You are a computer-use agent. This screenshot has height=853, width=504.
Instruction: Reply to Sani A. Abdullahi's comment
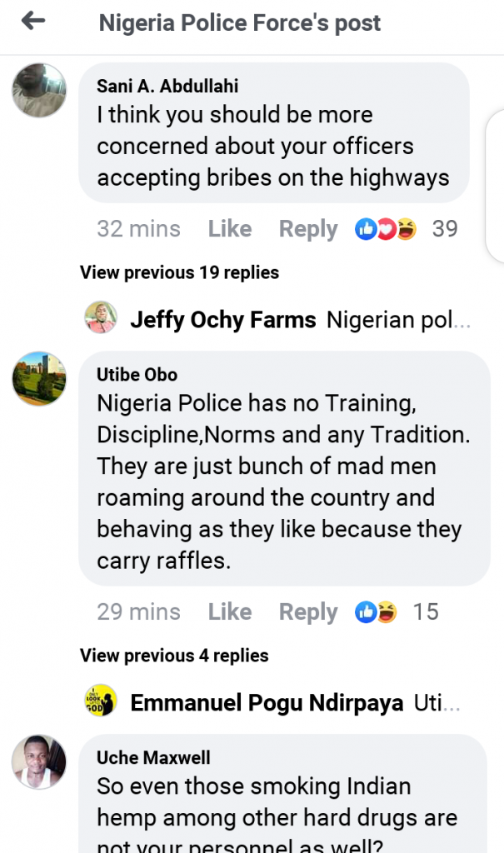(308, 229)
